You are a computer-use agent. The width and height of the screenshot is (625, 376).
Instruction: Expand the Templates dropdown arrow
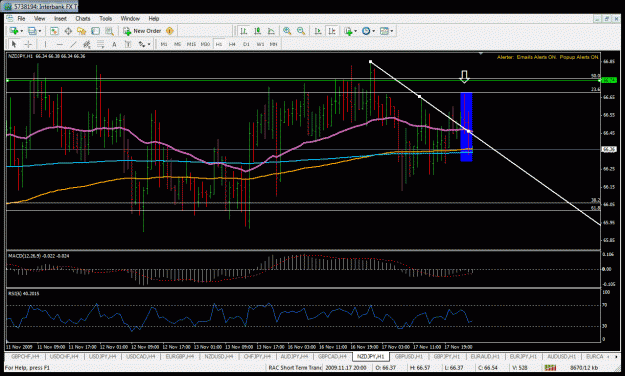click(x=392, y=31)
